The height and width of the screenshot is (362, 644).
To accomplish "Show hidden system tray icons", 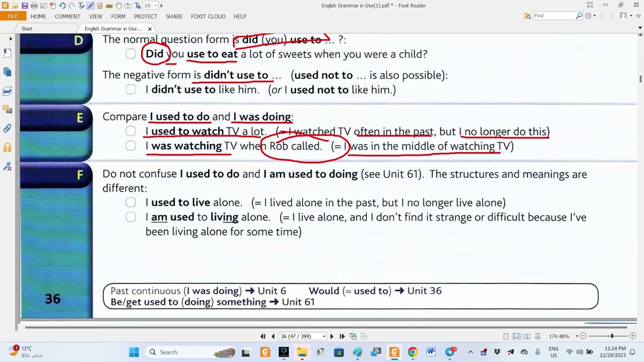I will tap(470, 352).
